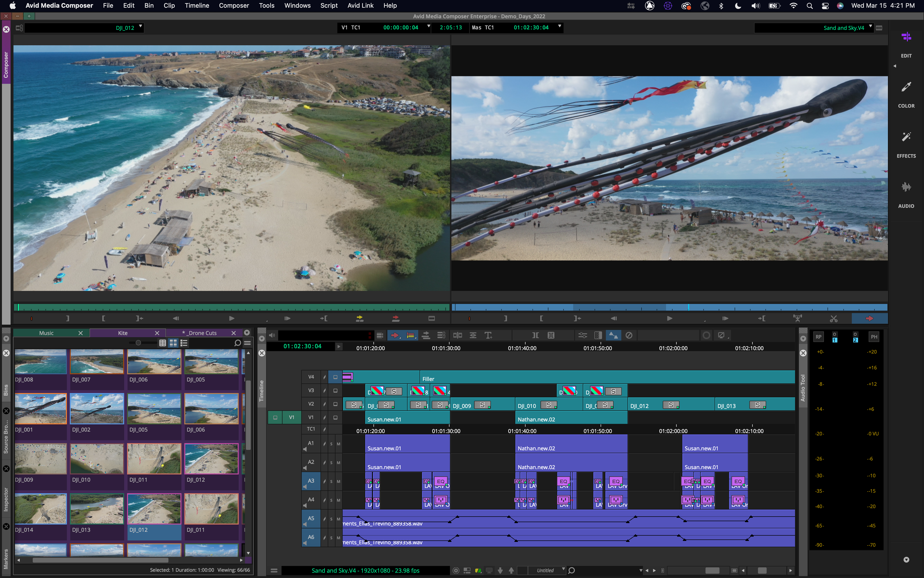The image size is (924, 578).
Task: Play the source monitor clip
Action: click(232, 318)
